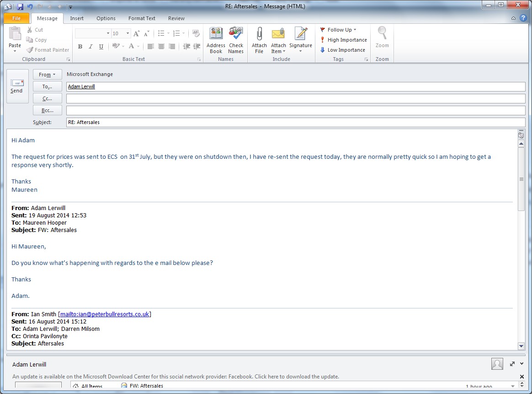This screenshot has width=532, height=394.
Task: Click the Attach File paperclip icon
Action: [259, 35]
